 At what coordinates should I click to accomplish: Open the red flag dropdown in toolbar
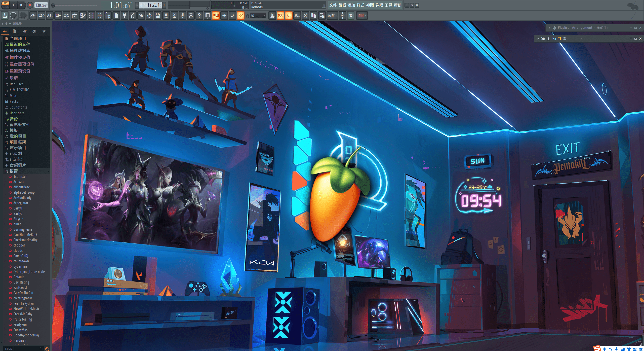coord(362,16)
